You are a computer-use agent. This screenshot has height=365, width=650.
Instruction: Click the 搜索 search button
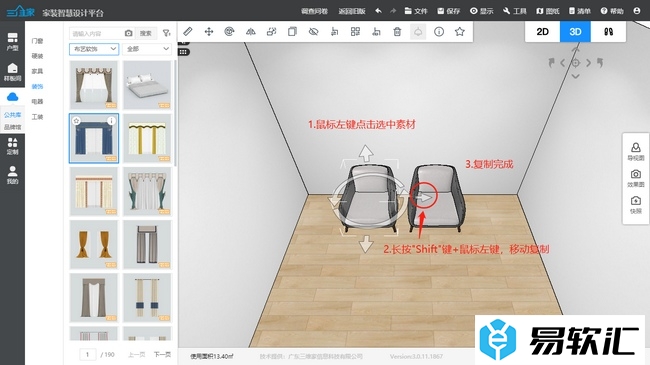146,33
